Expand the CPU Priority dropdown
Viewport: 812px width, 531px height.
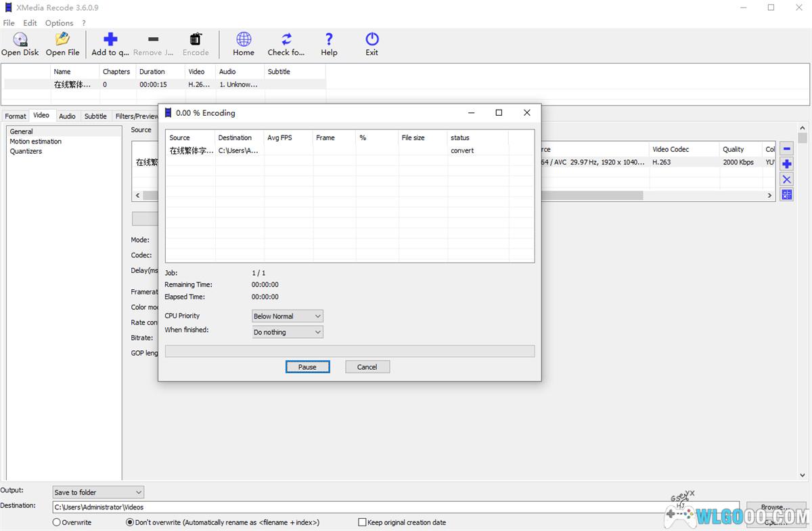(x=287, y=316)
